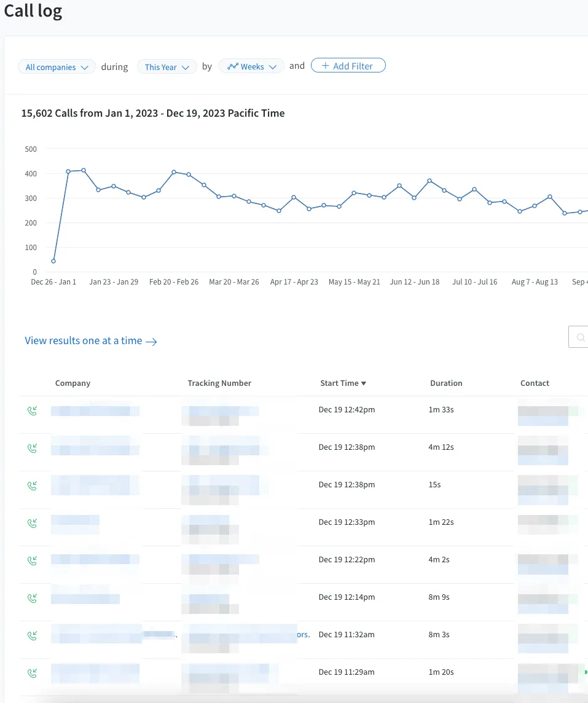Open the All companies dropdown

57,67
